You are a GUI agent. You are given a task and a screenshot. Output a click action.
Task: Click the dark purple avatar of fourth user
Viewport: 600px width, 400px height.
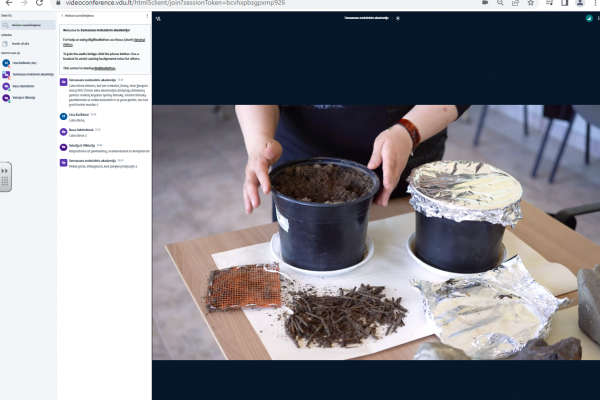(6, 98)
